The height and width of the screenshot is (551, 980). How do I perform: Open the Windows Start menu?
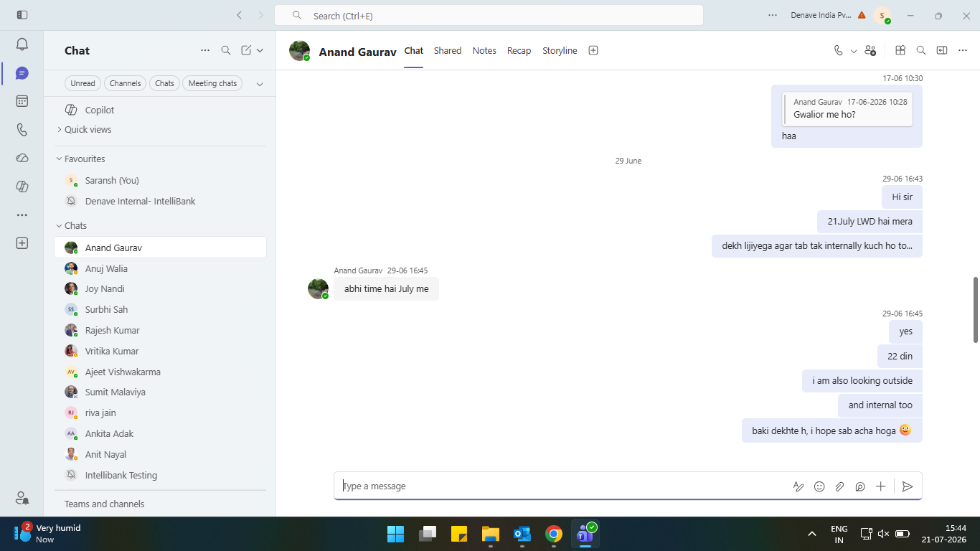click(396, 534)
